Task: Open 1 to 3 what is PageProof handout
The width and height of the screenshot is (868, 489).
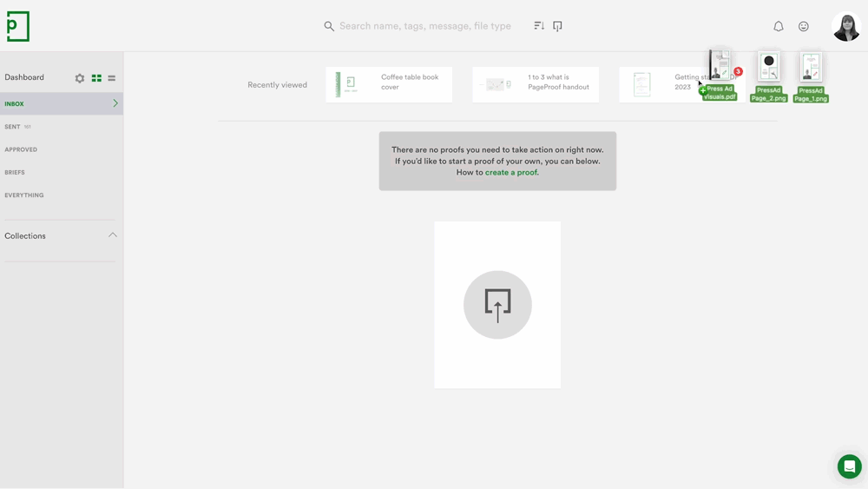Action: [536, 85]
